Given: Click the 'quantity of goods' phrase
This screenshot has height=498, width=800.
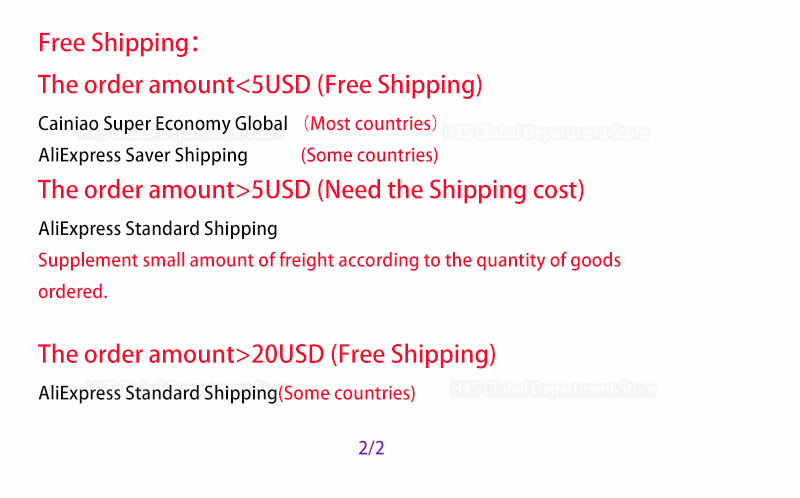Looking at the screenshot, I should tap(548, 261).
